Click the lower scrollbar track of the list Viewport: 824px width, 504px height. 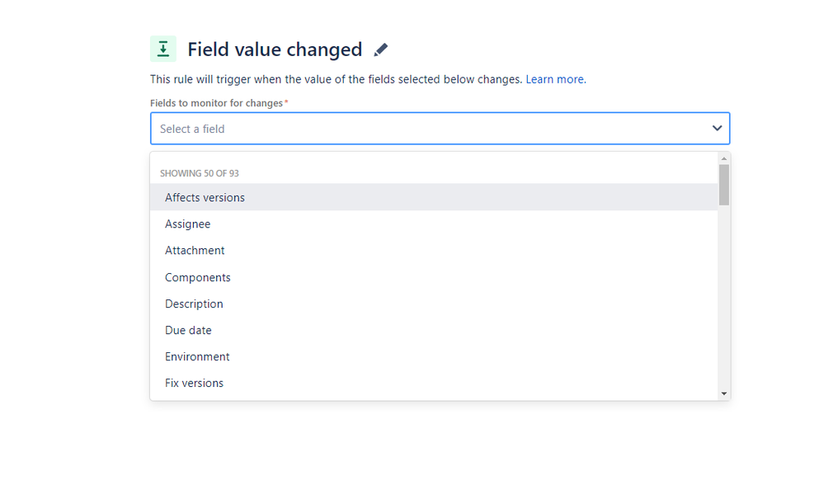click(723, 297)
